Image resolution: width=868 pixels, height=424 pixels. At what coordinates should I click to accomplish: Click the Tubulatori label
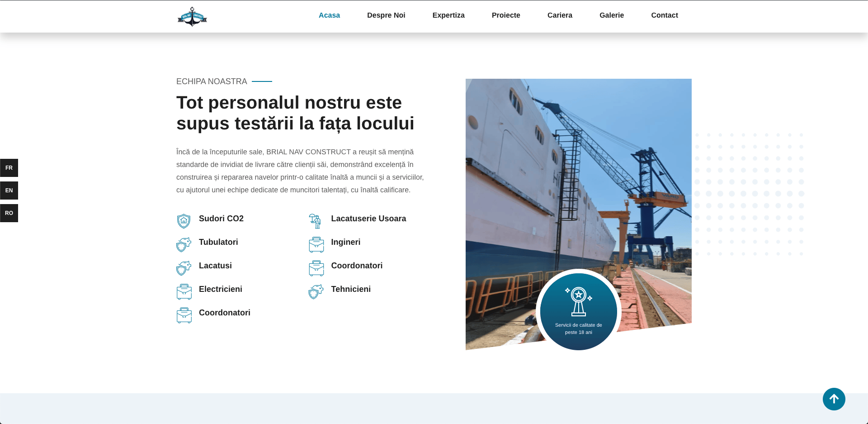218,242
